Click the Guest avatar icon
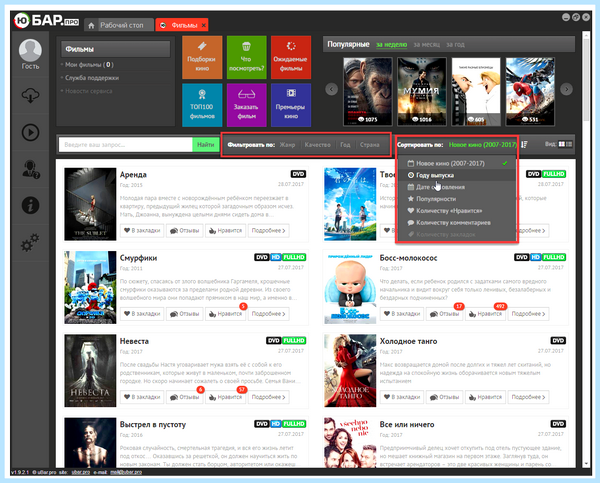Screen dimensions: 600x483 [x=30, y=50]
